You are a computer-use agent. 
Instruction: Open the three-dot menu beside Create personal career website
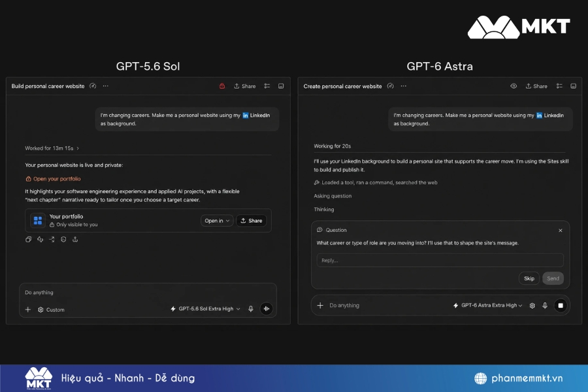[404, 86]
